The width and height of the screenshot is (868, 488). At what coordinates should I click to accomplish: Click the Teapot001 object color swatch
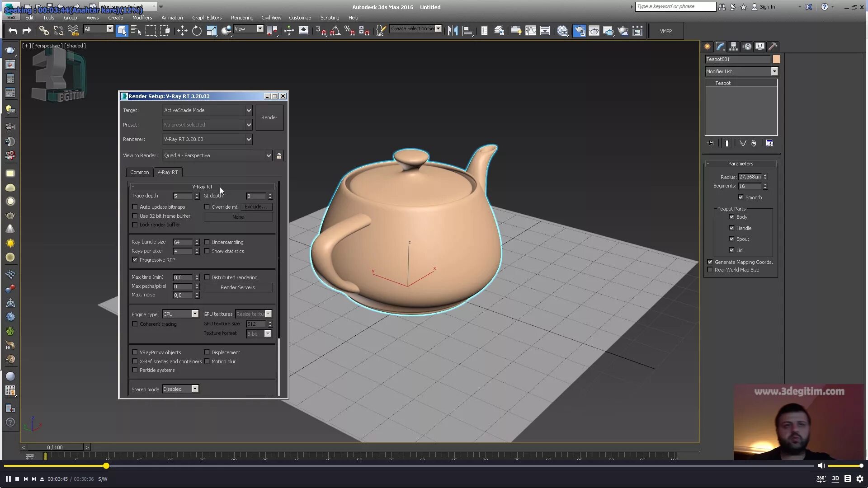[x=776, y=59]
